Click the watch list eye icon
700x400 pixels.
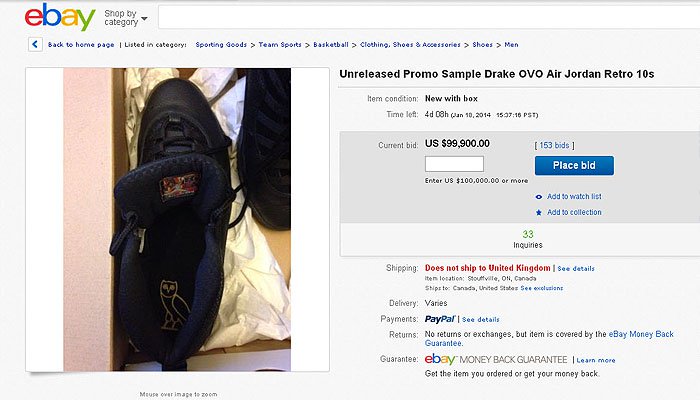[539, 196]
